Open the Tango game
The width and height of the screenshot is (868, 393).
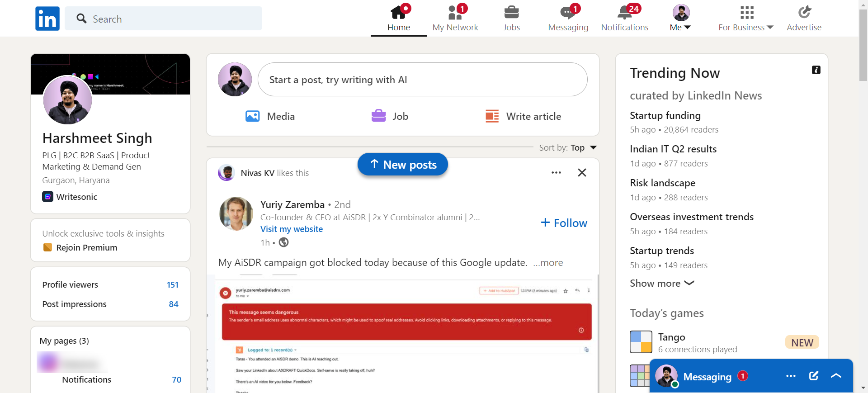click(x=672, y=337)
